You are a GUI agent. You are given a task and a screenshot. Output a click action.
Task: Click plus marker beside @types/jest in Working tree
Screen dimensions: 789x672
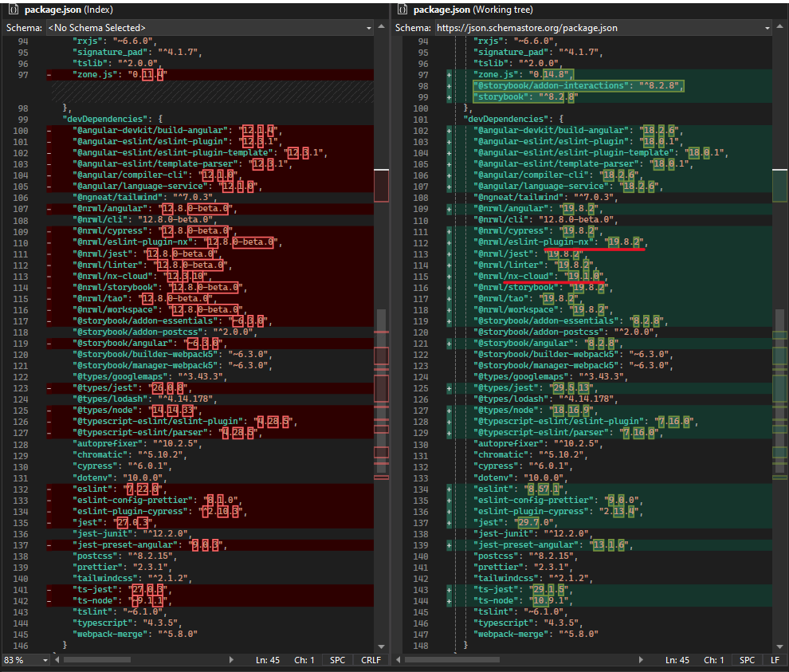[x=449, y=388]
